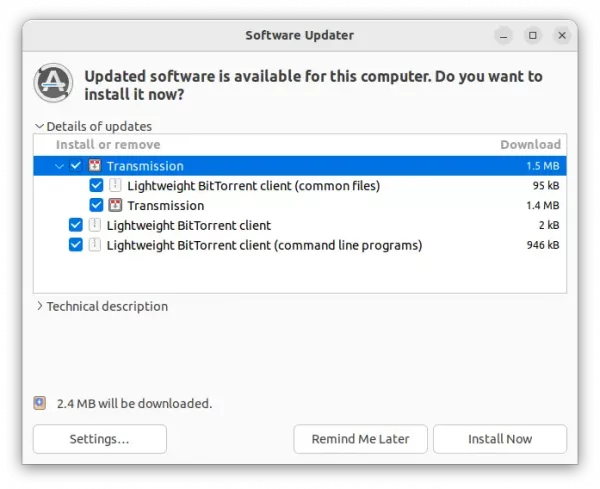Click the command line programs package icon
Image resolution: width=600 pixels, height=489 pixels.
95,245
